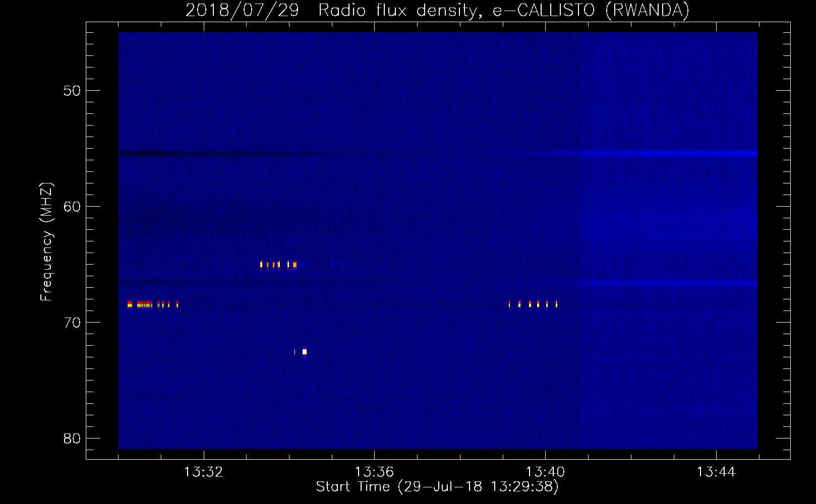Click the time tick label '13:36'
This screenshot has height=504, width=816.
[374, 472]
